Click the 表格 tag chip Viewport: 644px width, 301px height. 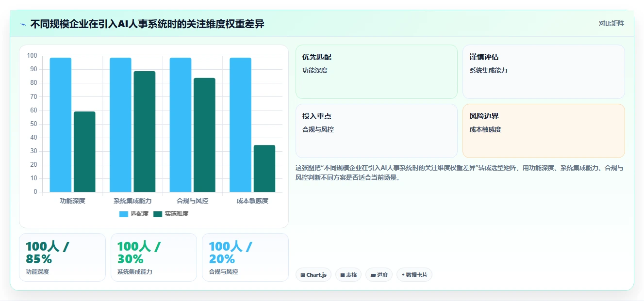348,275
